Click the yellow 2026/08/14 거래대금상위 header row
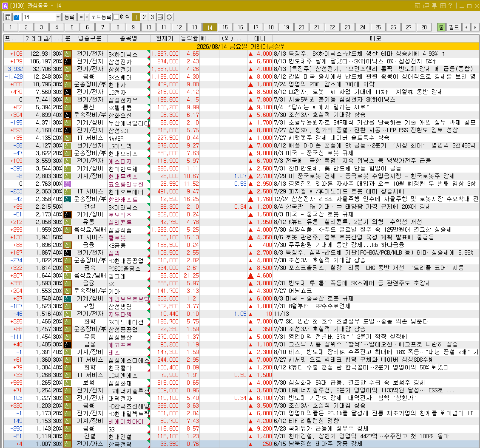This screenshot has width=480, height=448. click(241, 46)
